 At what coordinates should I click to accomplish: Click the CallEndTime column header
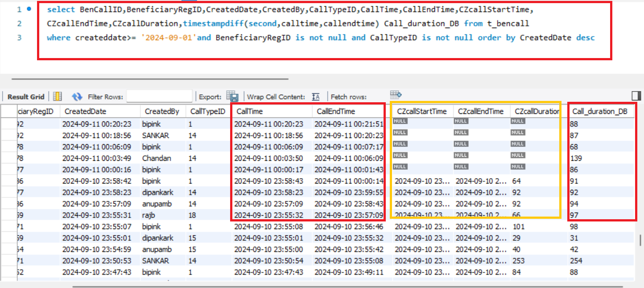click(335, 111)
